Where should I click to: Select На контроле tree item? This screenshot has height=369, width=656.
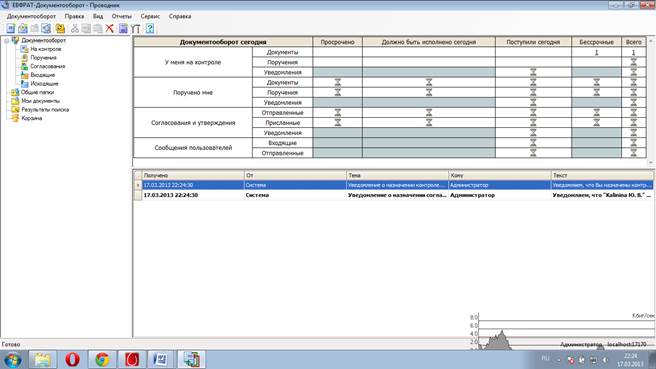46,49
